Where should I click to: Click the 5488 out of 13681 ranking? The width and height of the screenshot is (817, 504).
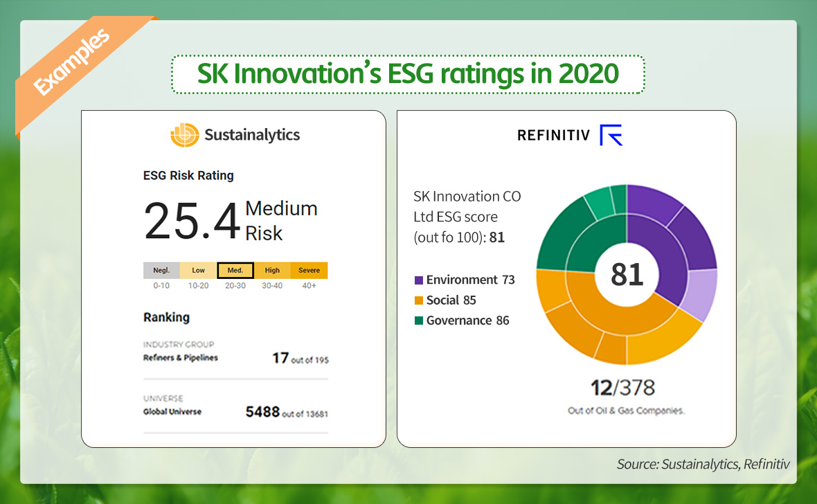click(x=287, y=413)
